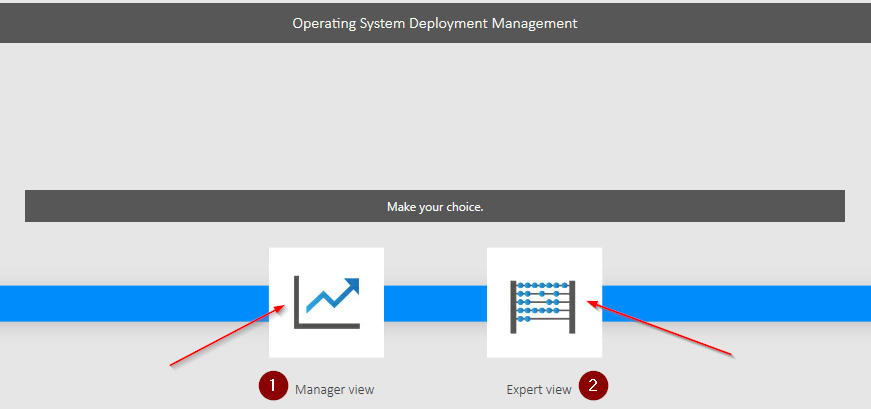Click the red badge numbered 1
The image size is (871, 409).
(x=273, y=387)
